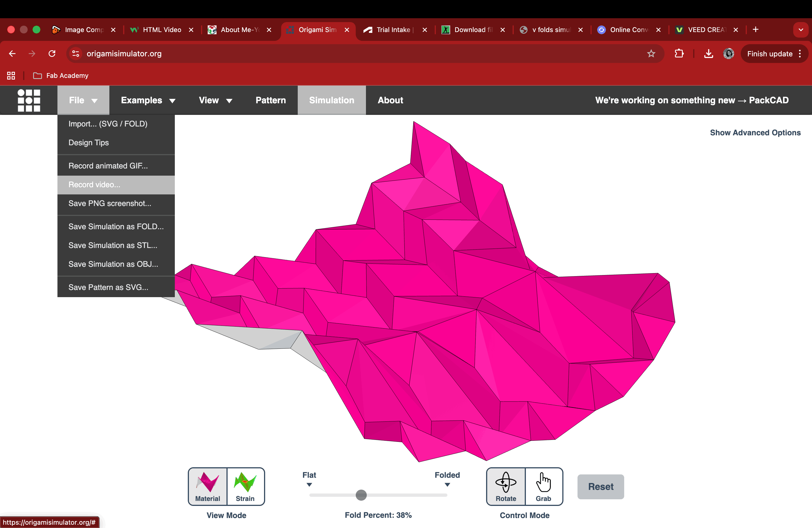The width and height of the screenshot is (812, 528).
Task: Switch control mode to Rotate
Action: click(506, 486)
